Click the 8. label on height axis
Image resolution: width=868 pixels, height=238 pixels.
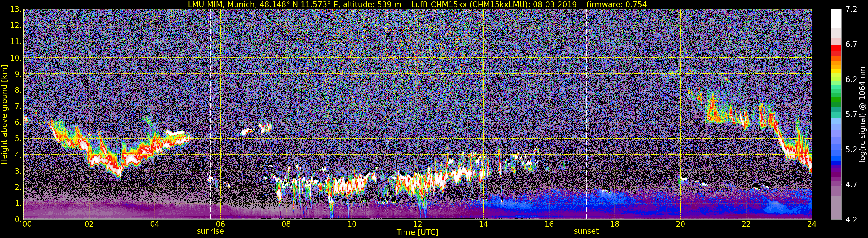18,90
